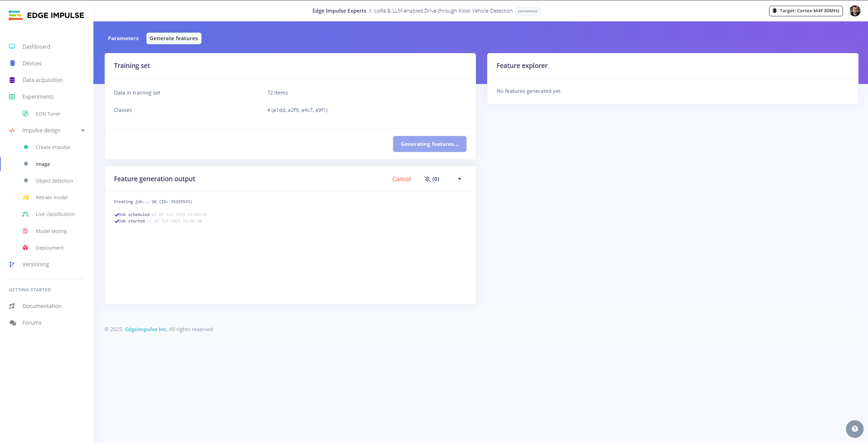Open Model testing page
The height and width of the screenshot is (443, 868).
point(51,231)
